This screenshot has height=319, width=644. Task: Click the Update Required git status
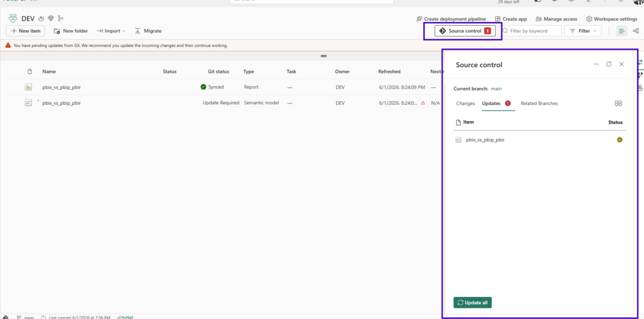(x=221, y=103)
